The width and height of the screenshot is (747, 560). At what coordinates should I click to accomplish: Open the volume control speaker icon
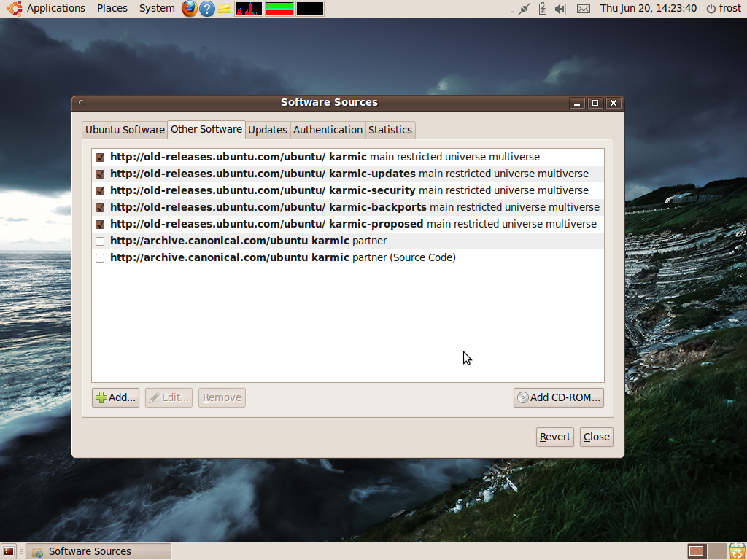tap(560, 9)
